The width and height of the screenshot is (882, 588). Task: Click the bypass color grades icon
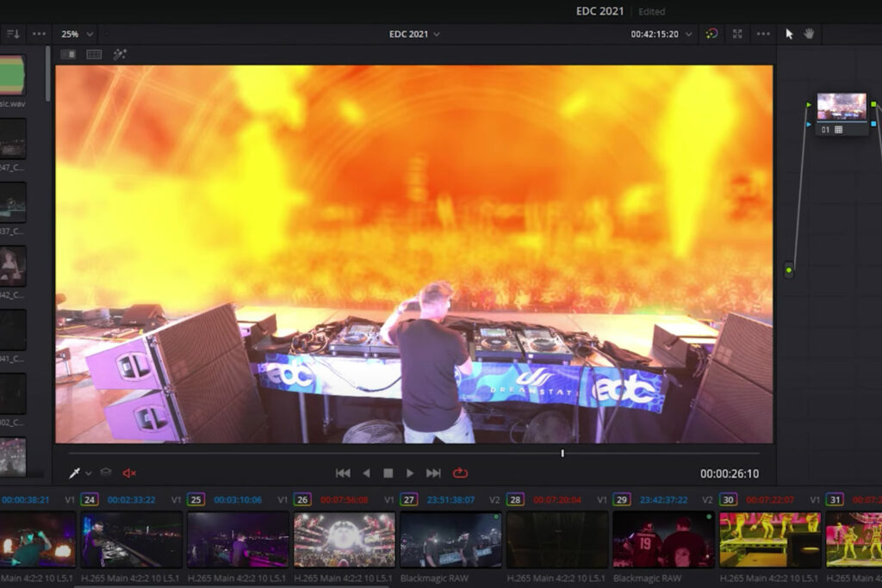(x=711, y=34)
